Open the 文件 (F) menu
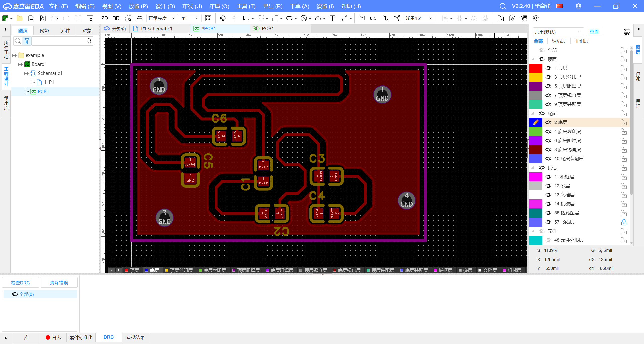The height and width of the screenshot is (344, 644). tap(58, 6)
